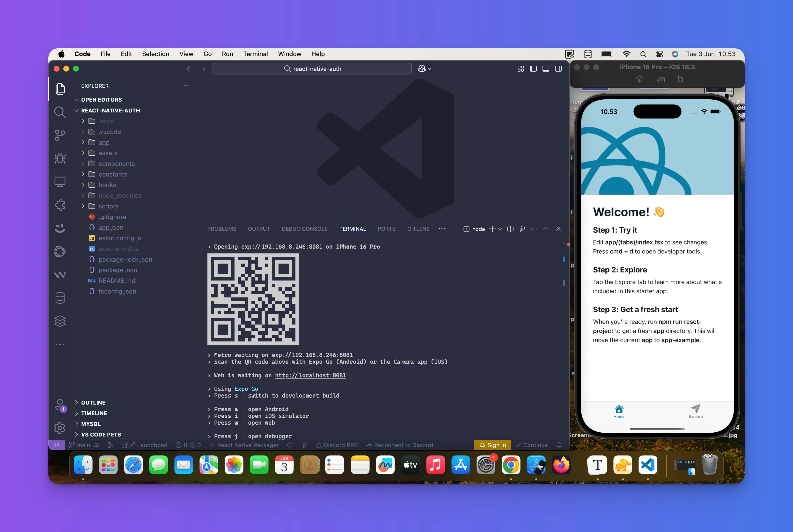Open Extensions view icon

coord(60,205)
